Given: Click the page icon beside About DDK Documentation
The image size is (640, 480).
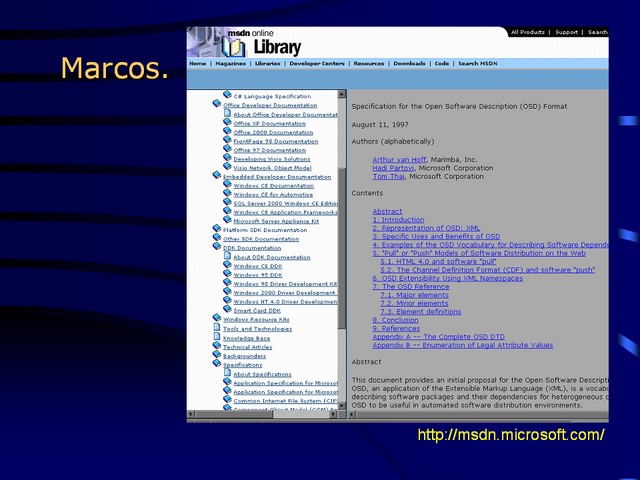Looking at the screenshot, I should click(227, 256).
